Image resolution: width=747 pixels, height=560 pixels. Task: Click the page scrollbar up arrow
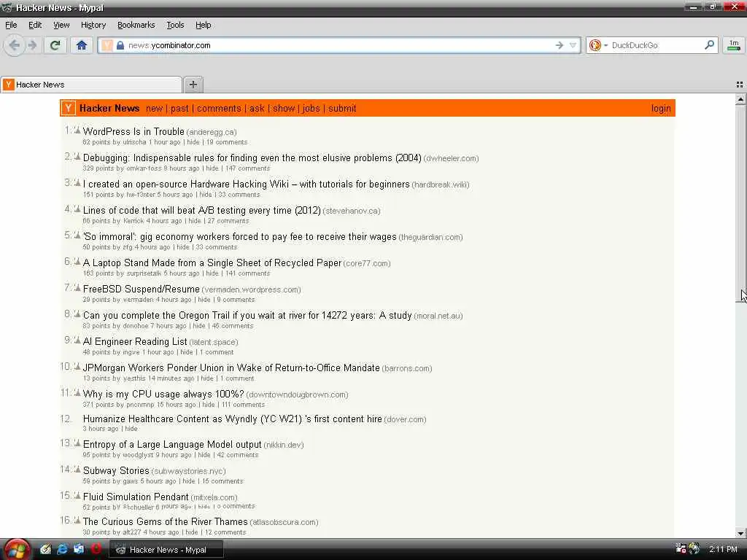pyautogui.click(x=740, y=99)
